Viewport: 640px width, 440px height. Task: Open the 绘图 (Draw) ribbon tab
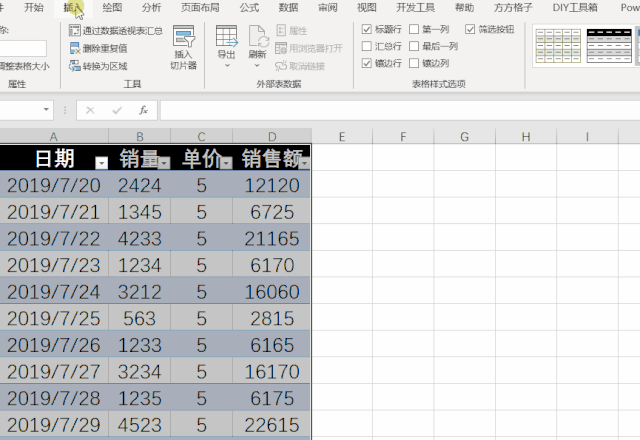click(112, 7)
